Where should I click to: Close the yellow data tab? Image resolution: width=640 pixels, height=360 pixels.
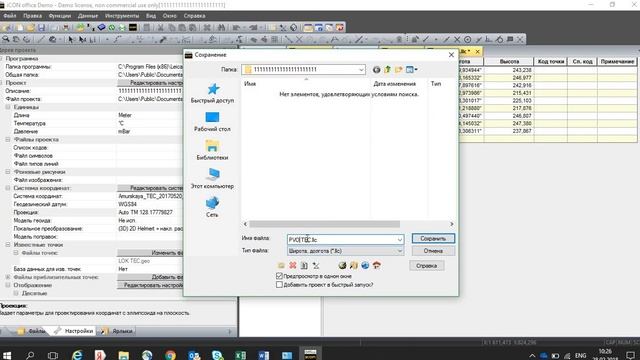click(x=477, y=51)
